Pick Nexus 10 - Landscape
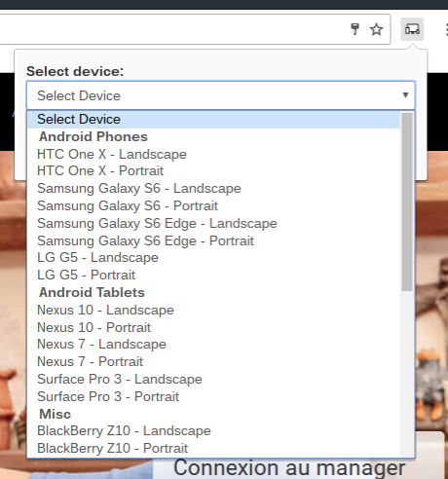Viewport: 448px width, 479px height. (x=213, y=311)
